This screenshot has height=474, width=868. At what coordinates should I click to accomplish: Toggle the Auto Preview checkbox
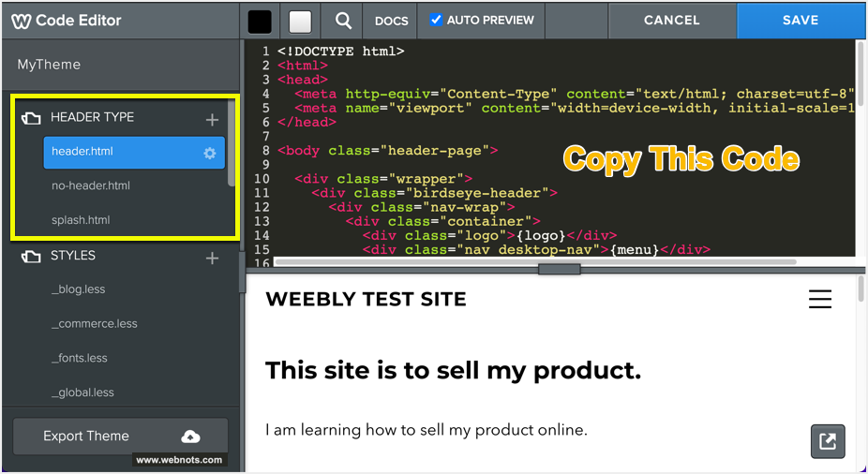[x=436, y=20]
